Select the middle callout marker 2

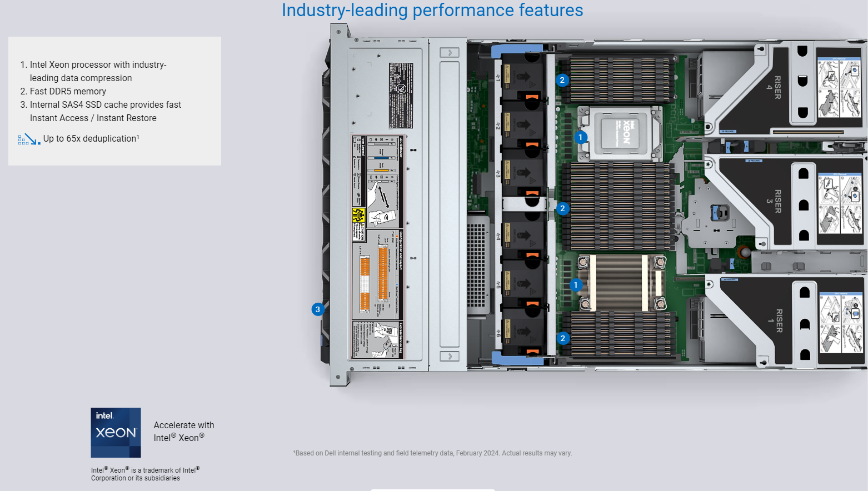562,208
